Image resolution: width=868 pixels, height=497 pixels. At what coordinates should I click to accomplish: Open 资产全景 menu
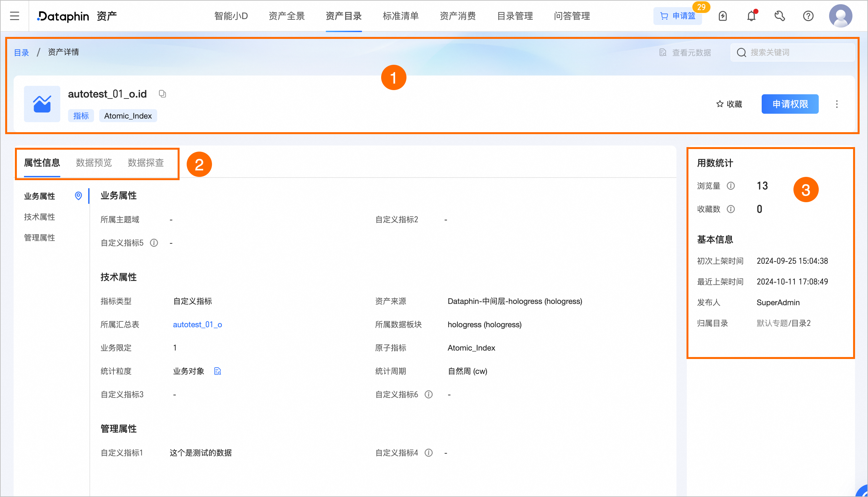click(287, 16)
